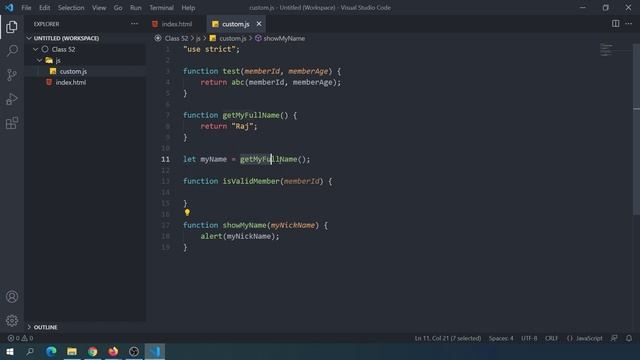Click function name isValidMember in code
Image resolution: width=640 pixels, height=360 pixels.
(251, 181)
